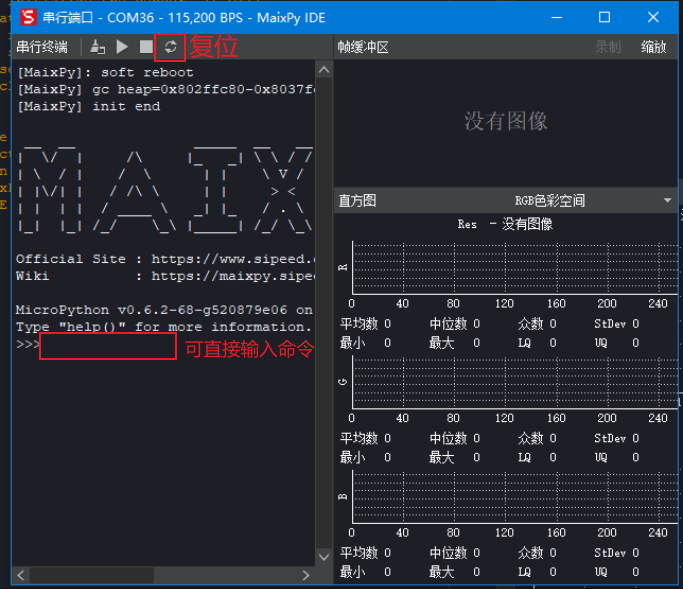The height and width of the screenshot is (589, 683).
Task: Click the B channel histogram graph
Action: (x=515, y=497)
